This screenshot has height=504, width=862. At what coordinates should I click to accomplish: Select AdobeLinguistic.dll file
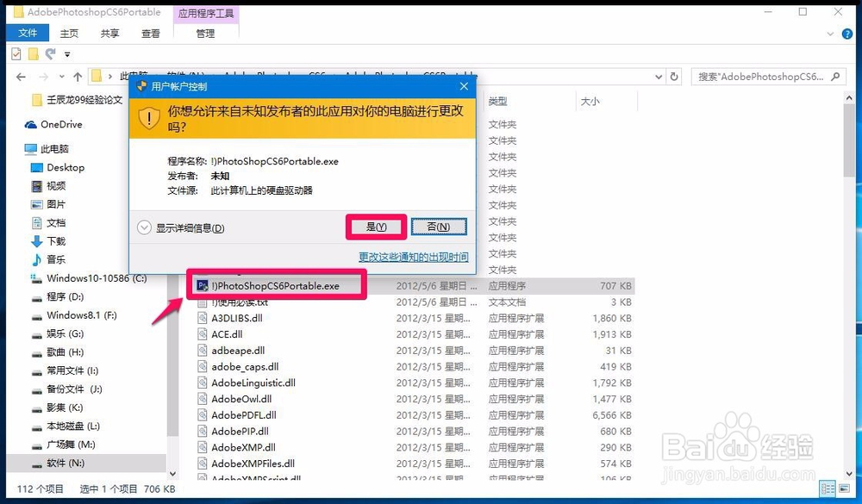tap(253, 383)
